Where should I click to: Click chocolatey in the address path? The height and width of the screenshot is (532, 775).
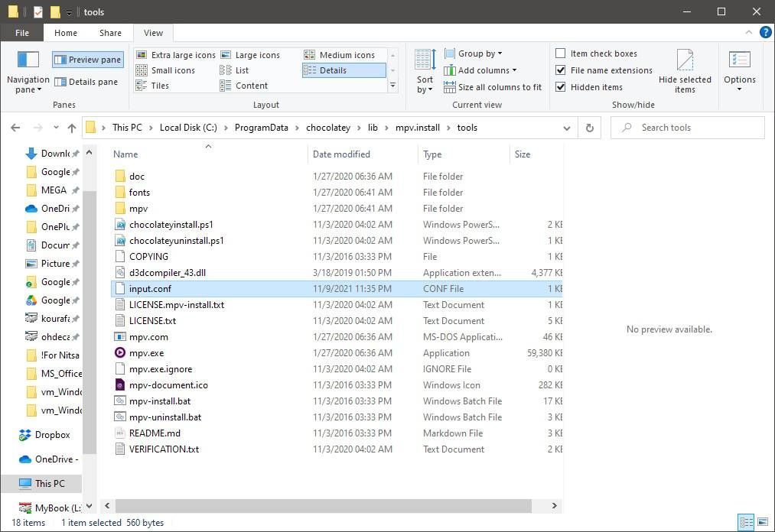[328, 128]
